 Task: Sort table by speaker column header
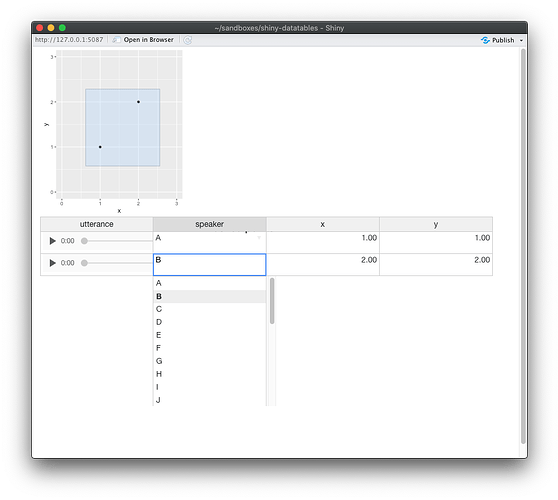click(210, 224)
